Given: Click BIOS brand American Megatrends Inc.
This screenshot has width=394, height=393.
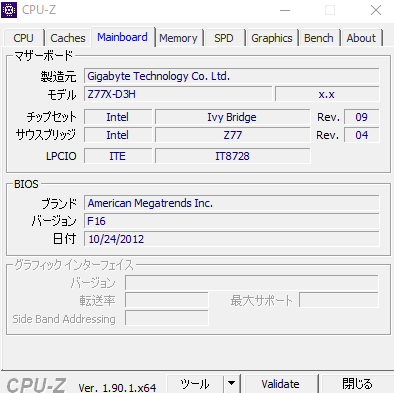Looking at the screenshot, I should click(232, 203).
